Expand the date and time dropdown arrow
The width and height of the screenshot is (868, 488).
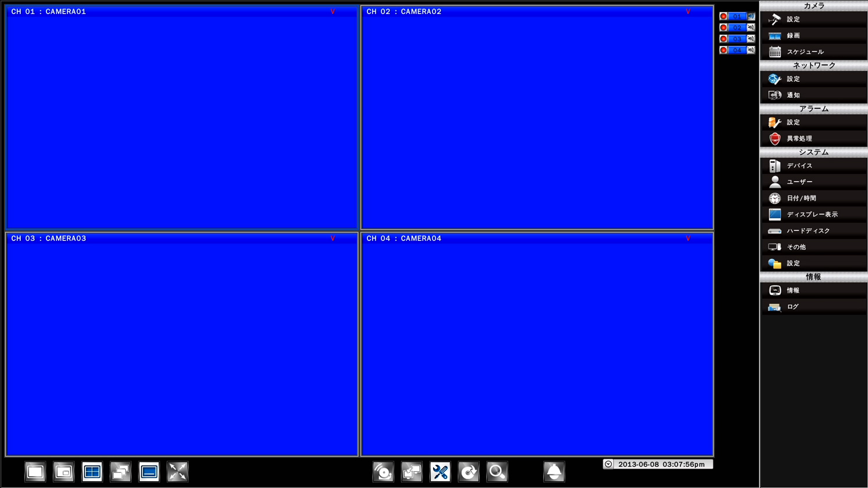(608, 464)
